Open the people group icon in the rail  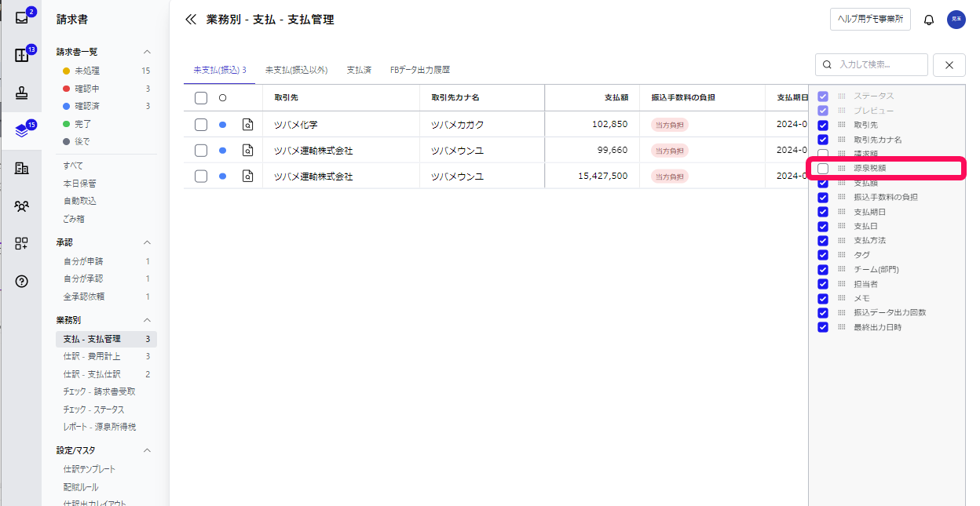click(22, 206)
